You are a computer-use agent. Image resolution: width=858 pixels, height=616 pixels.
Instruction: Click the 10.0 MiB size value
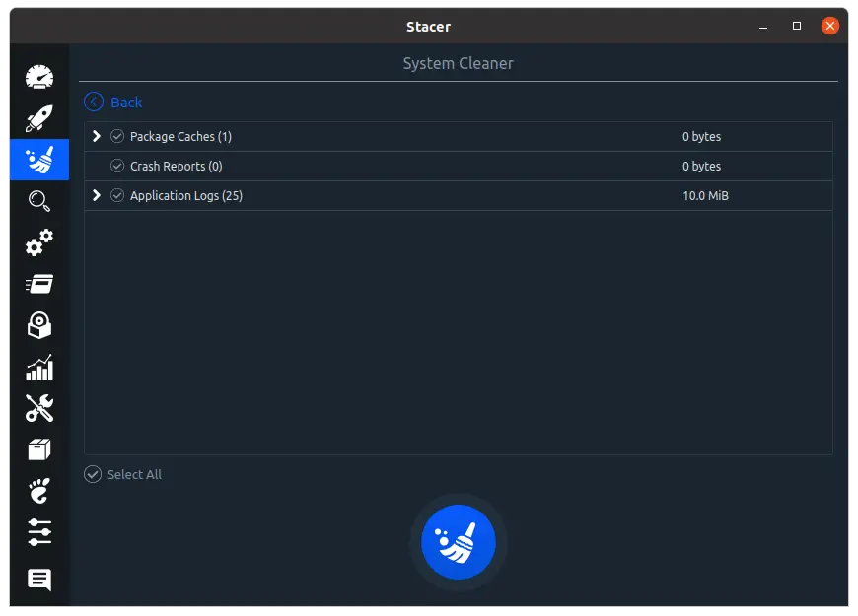[705, 195]
